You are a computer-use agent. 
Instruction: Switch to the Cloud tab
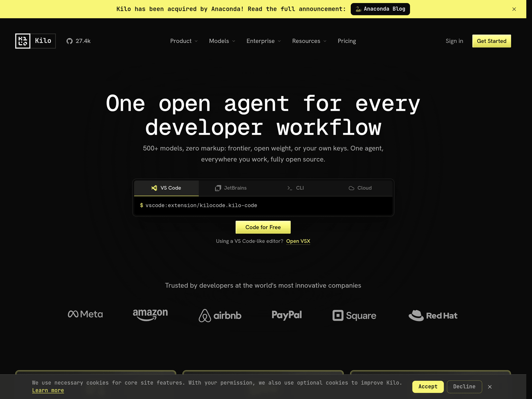(x=360, y=188)
